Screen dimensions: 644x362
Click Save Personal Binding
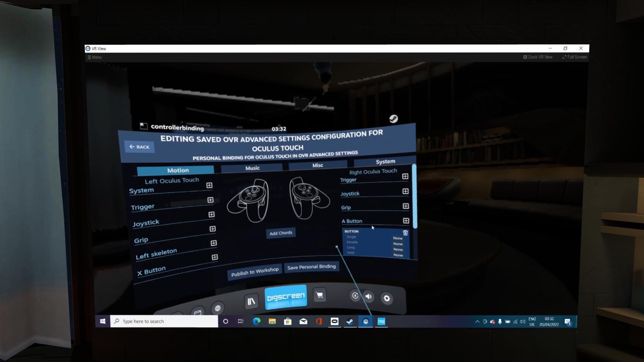[x=311, y=267]
